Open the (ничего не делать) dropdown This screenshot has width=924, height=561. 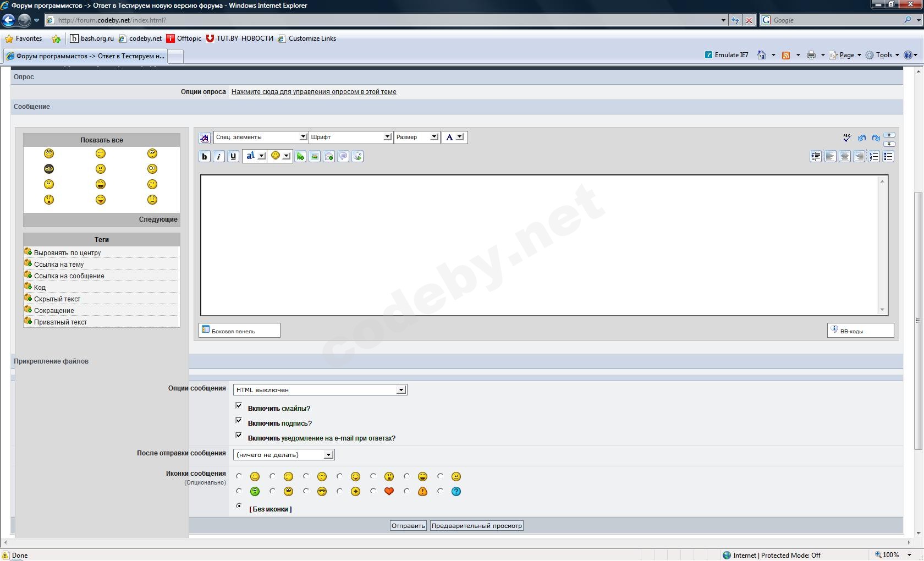click(x=284, y=455)
